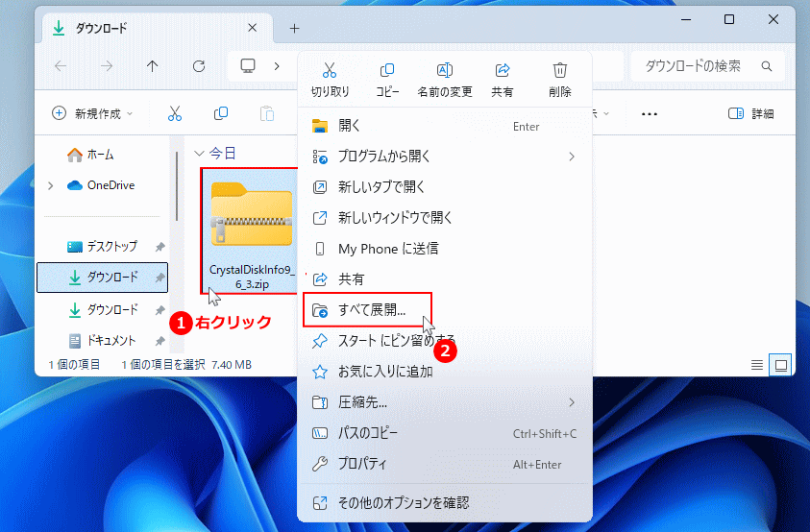The height and width of the screenshot is (532, 810).
Task: Toggle the 詳細 details pane
Action: (751, 113)
